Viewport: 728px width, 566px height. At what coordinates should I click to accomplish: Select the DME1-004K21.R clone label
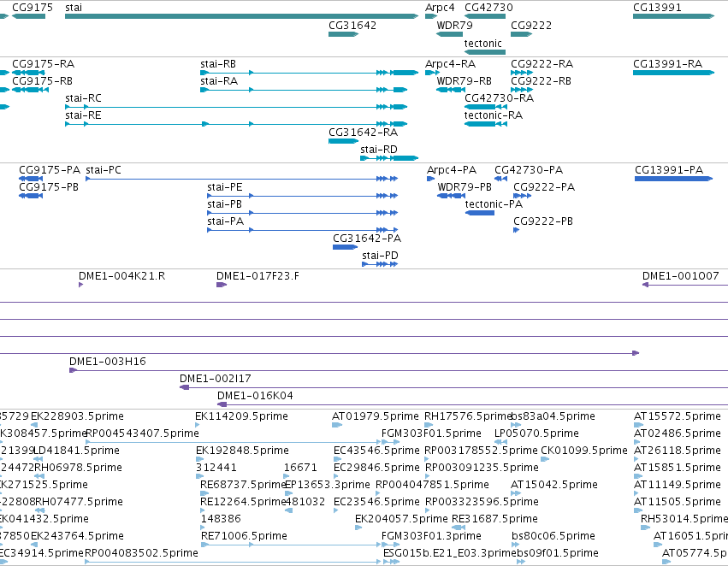(x=121, y=276)
